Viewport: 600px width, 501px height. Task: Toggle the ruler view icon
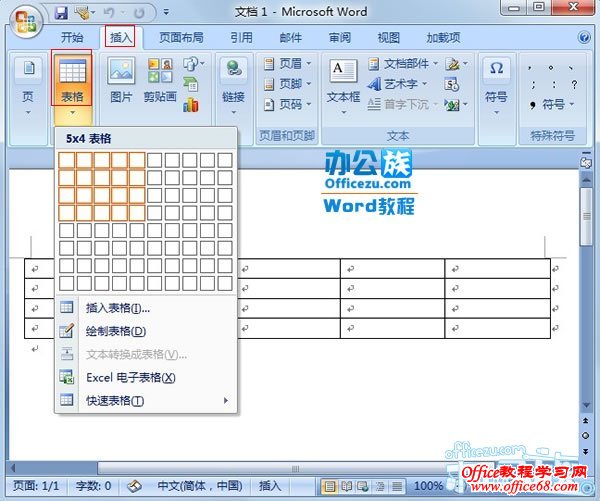pyautogui.click(x=585, y=162)
